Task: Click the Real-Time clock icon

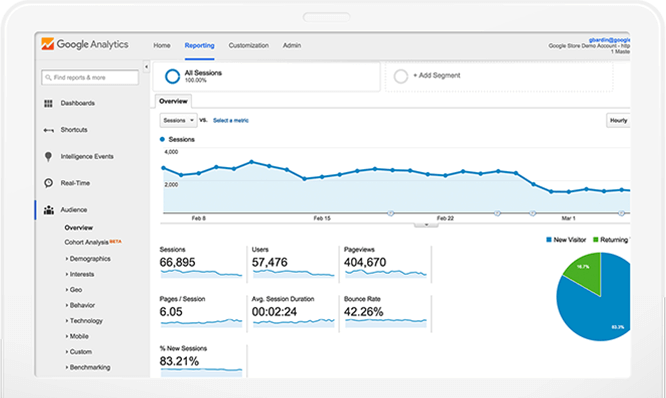Action: pos(48,183)
